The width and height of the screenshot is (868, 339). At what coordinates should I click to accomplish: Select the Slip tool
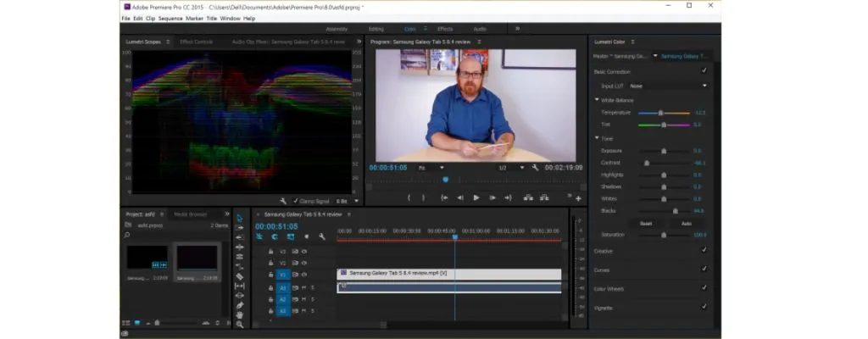click(240, 286)
